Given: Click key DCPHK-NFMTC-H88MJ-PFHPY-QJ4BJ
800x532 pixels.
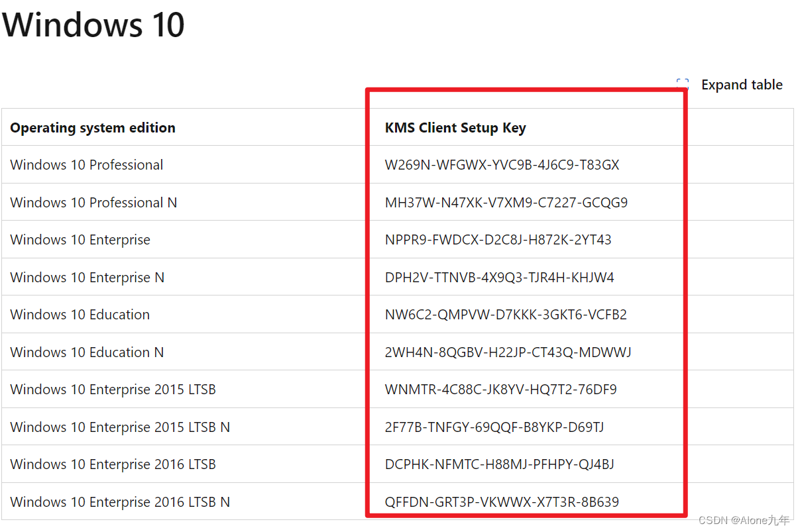Looking at the screenshot, I should tap(500, 464).
